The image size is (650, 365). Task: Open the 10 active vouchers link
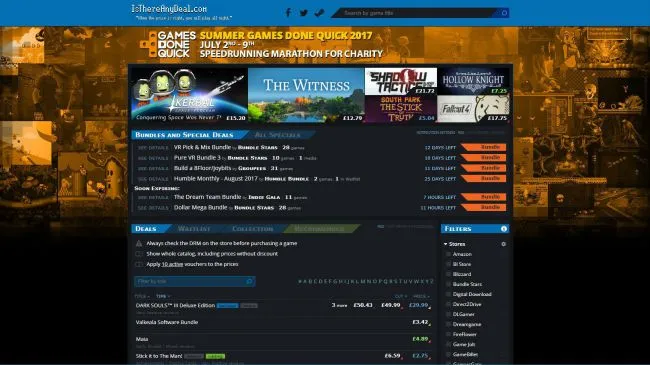click(172, 264)
